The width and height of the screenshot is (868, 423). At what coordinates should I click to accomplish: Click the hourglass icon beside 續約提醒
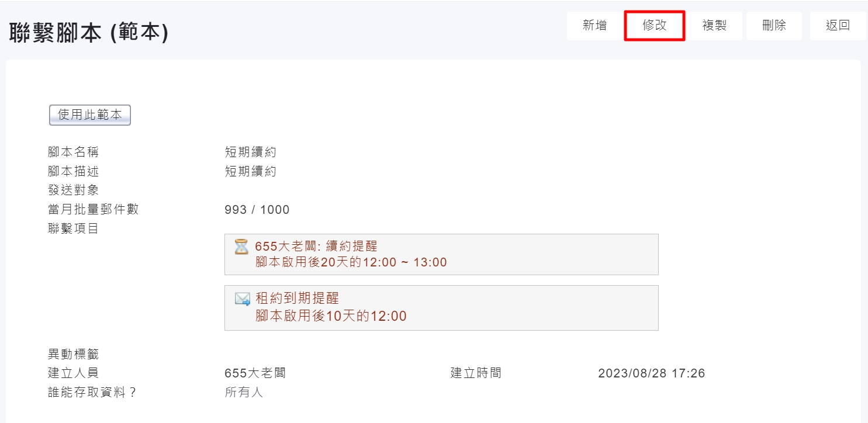click(x=241, y=247)
